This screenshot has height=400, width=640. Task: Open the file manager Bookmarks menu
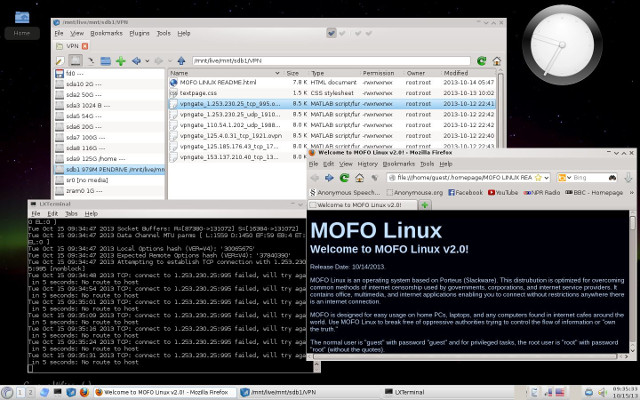pos(106,33)
